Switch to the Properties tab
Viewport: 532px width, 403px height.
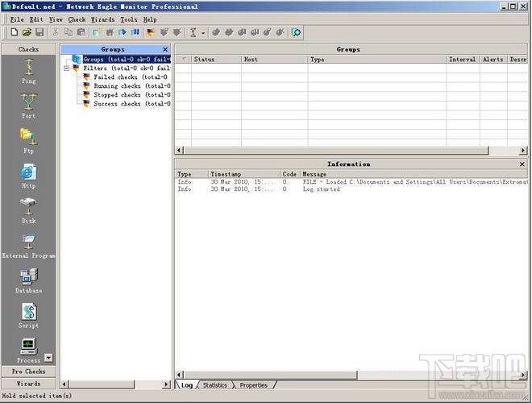point(254,385)
